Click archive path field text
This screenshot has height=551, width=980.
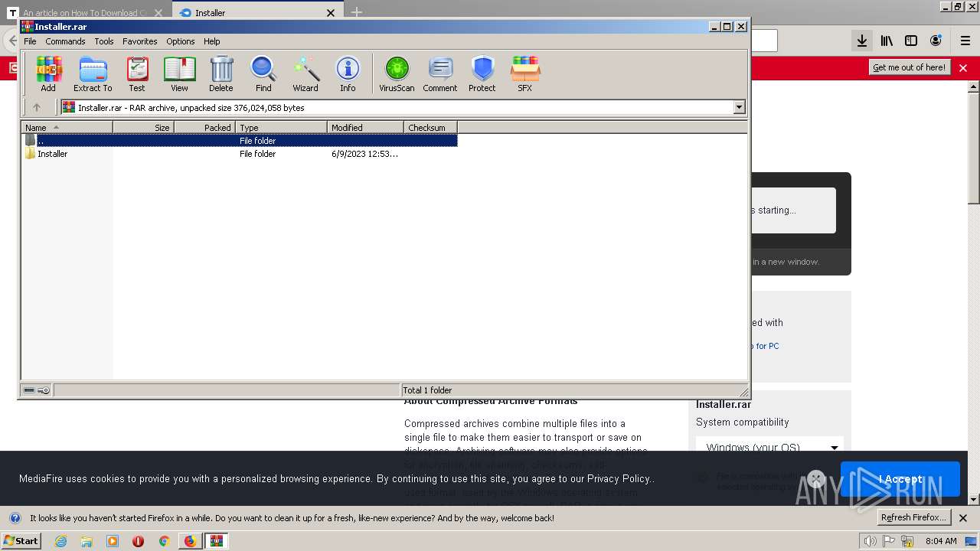191,108
